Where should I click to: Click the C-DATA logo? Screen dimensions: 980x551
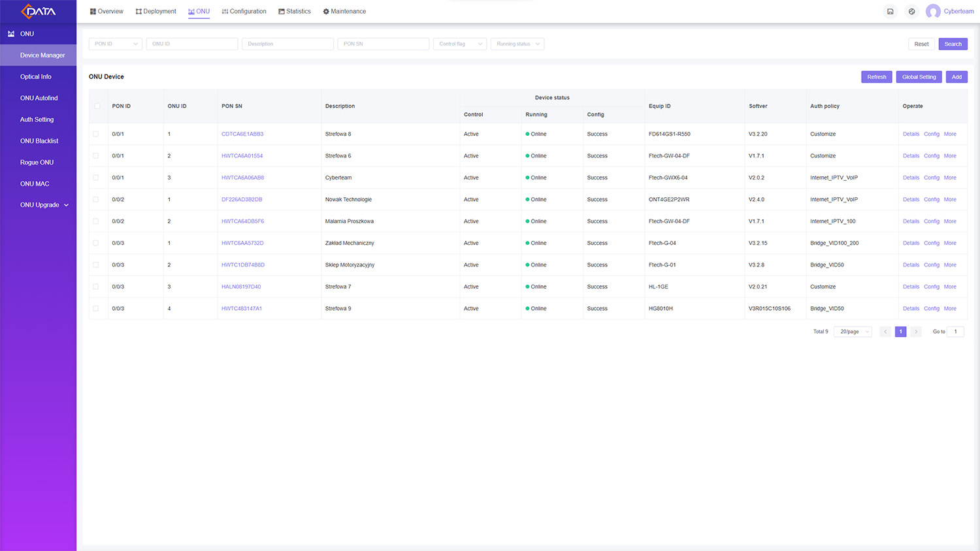[x=38, y=11]
